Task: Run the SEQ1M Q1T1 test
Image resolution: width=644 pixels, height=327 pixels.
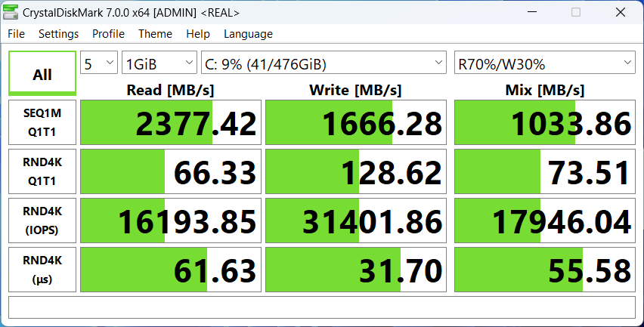Action: tap(42, 122)
